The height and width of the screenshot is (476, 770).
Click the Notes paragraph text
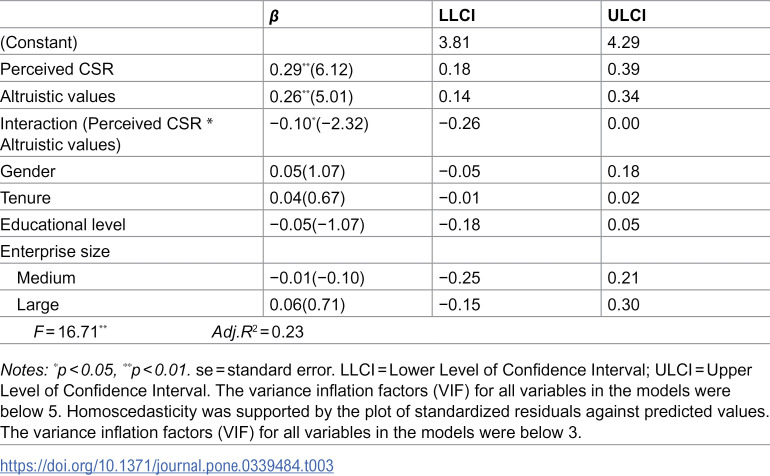click(x=385, y=401)
